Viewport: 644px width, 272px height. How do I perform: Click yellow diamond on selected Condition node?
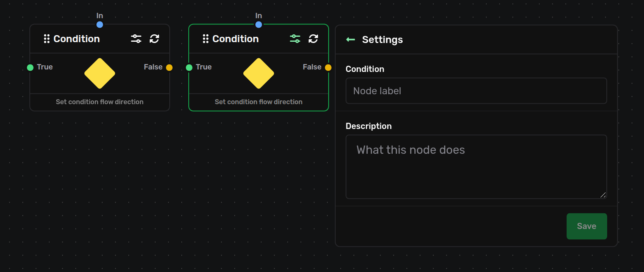click(259, 74)
